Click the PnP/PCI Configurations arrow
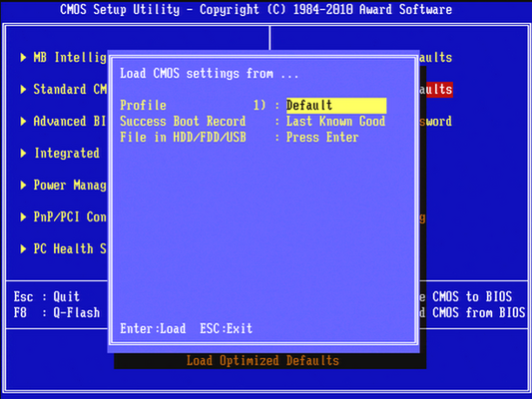 click(23, 217)
